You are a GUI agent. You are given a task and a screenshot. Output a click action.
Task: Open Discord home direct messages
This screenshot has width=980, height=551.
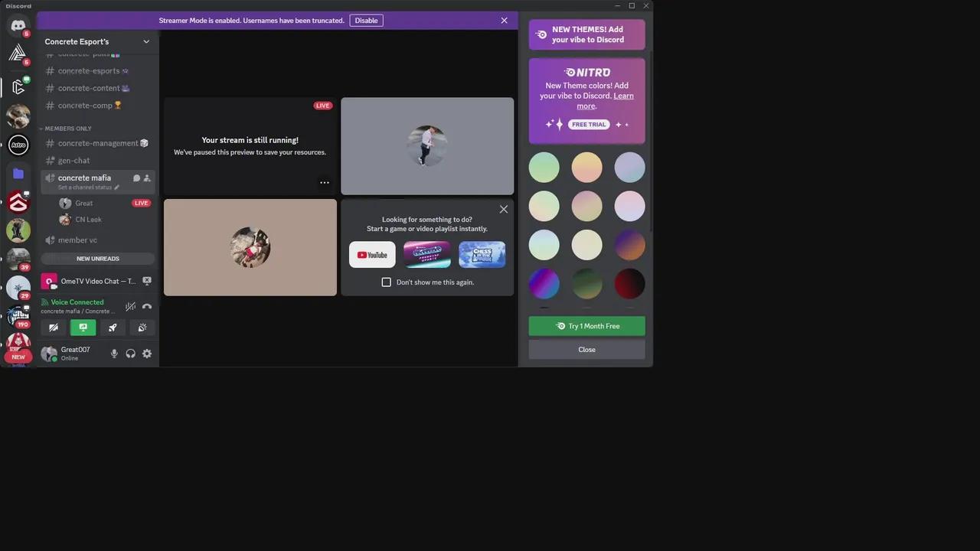tap(18, 25)
